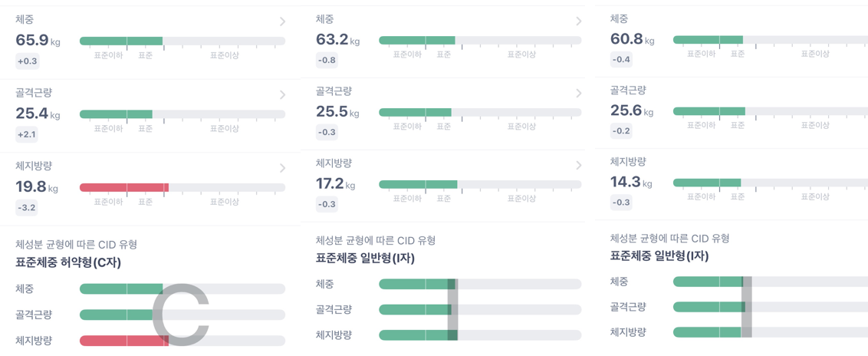Click the gray I-shape marker in middle CID chart
The image size is (868, 356).
(452, 309)
